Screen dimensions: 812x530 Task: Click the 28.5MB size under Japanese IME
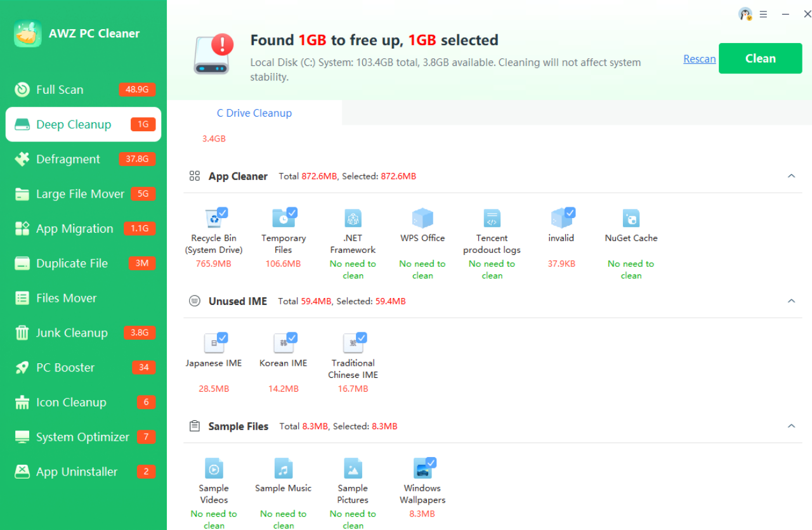click(214, 389)
